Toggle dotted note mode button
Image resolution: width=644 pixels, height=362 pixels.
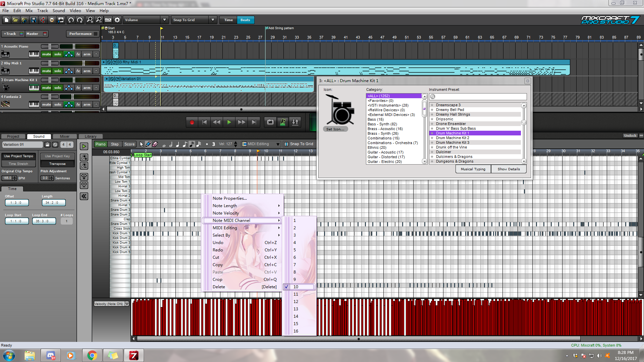click(207, 144)
